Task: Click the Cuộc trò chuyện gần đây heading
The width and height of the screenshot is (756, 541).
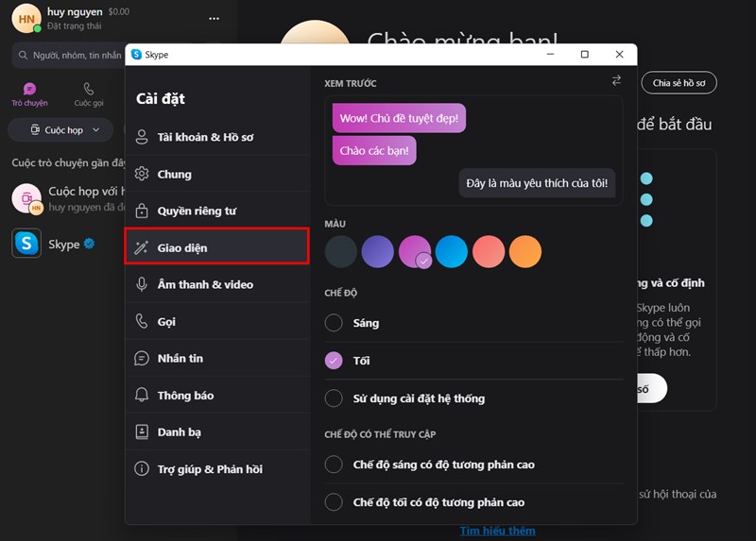Action: pos(68,162)
